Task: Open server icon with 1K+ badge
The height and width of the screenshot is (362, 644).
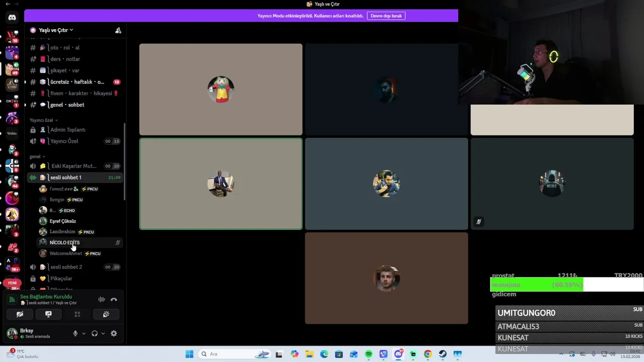Action: click(12, 264)
